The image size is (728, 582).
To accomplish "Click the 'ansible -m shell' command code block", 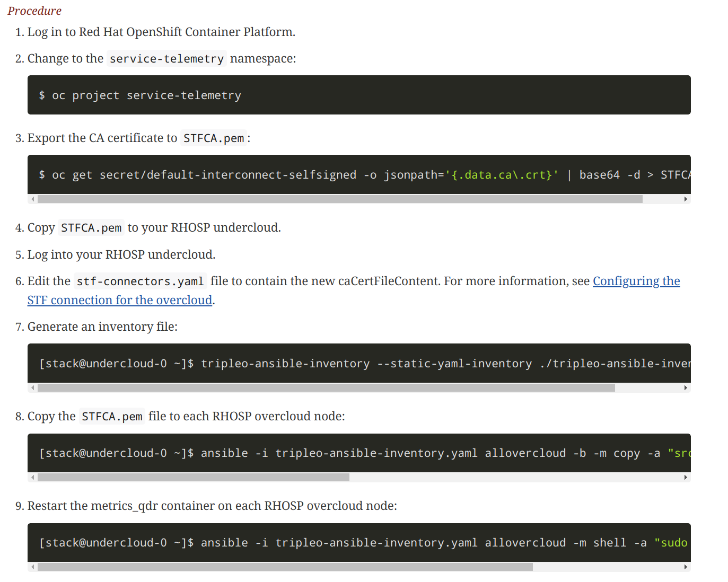I will click(x=359, y=542).
